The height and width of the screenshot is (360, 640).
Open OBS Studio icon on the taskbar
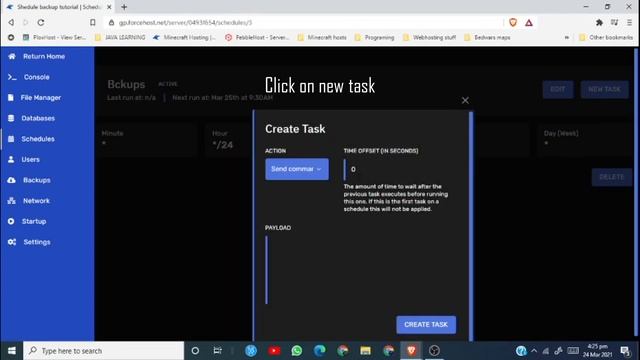[434, 351]
